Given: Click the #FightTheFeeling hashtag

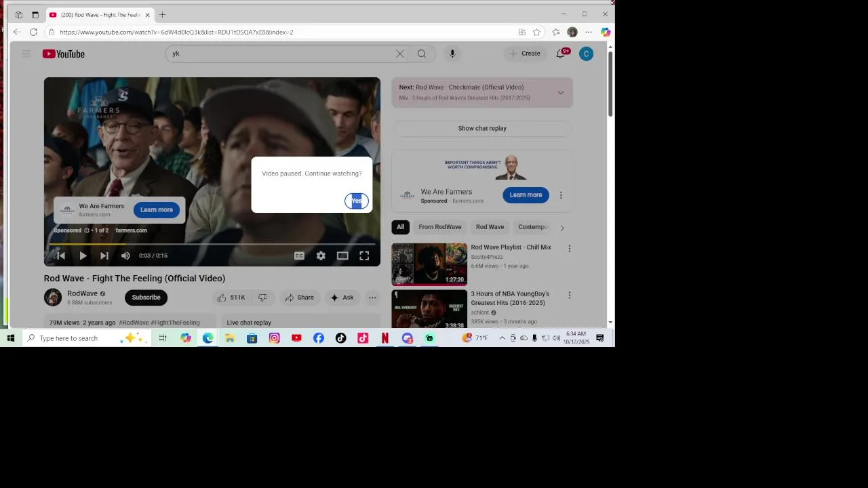Looking at the screenshot, I should pos(175,323).
